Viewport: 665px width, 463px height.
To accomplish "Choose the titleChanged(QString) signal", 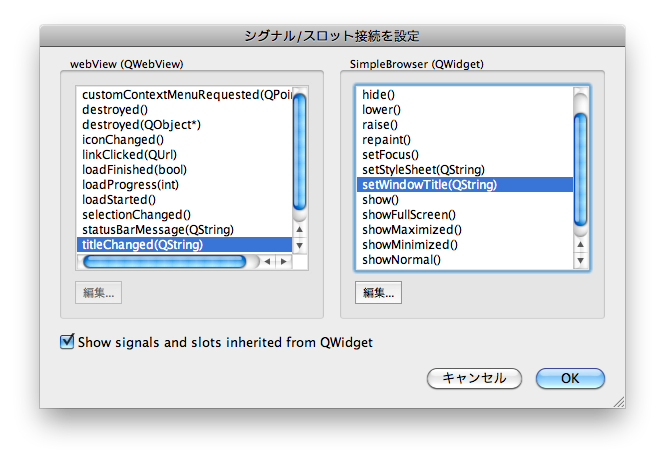I will [142, 245].
